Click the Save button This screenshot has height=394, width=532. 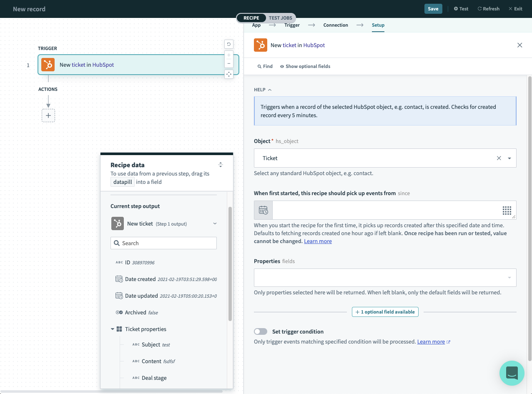coord(433,9)
